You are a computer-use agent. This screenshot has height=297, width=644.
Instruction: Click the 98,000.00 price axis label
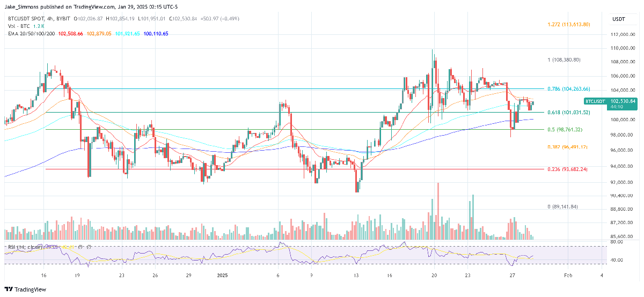(x=623, y=135)
